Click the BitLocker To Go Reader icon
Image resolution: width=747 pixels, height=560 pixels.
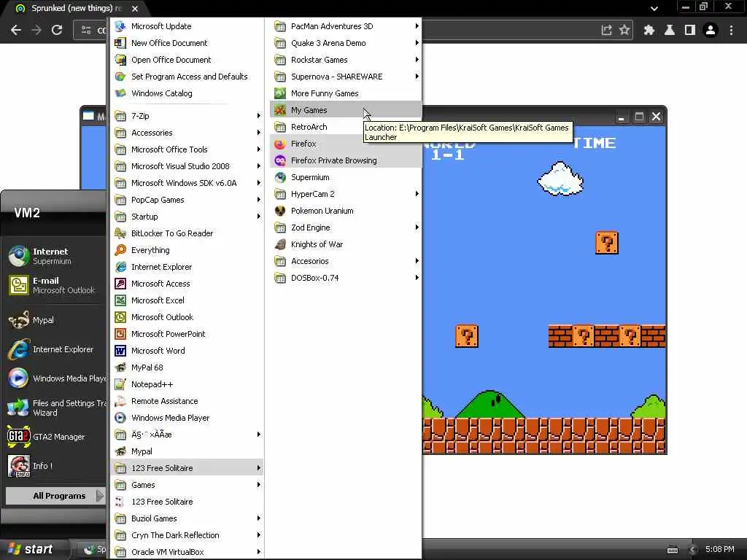tap(120, 233)
